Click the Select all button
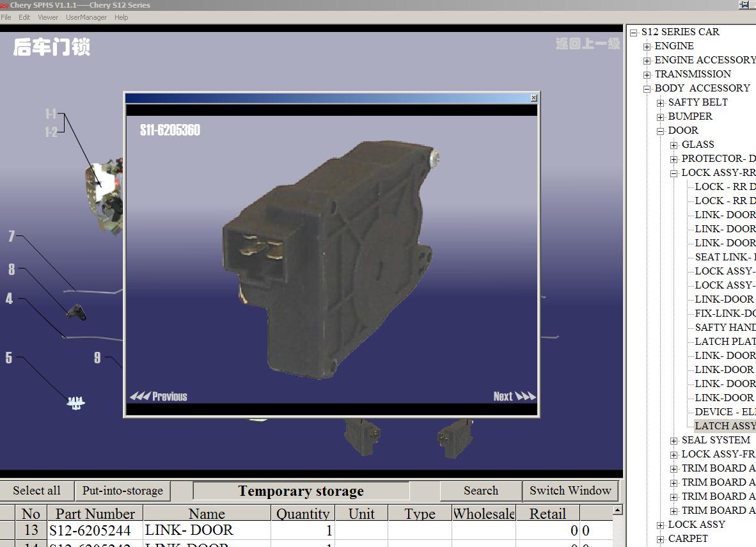 click(x=36, y=491)
